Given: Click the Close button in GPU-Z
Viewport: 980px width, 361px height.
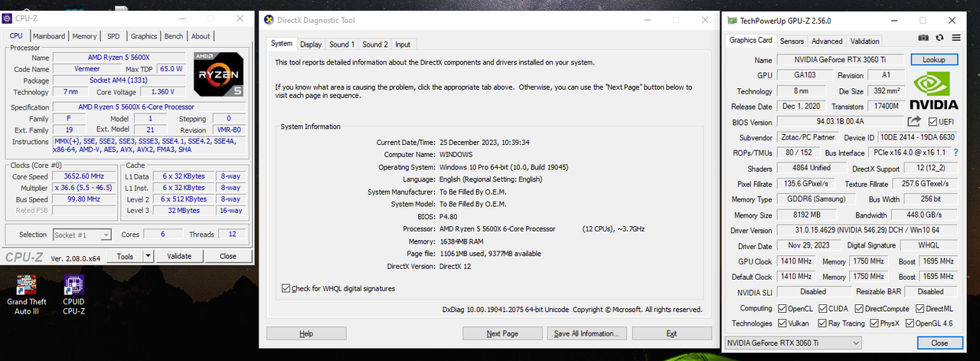Looking at the screenshot, I should pyautogui.click(x=939, y=343).
